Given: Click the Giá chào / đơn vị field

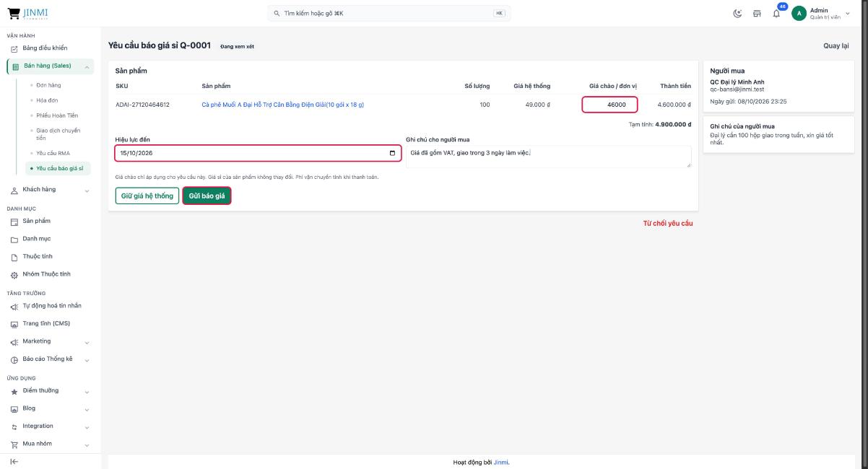Looking at the screenshot, I should pos(610,105).
